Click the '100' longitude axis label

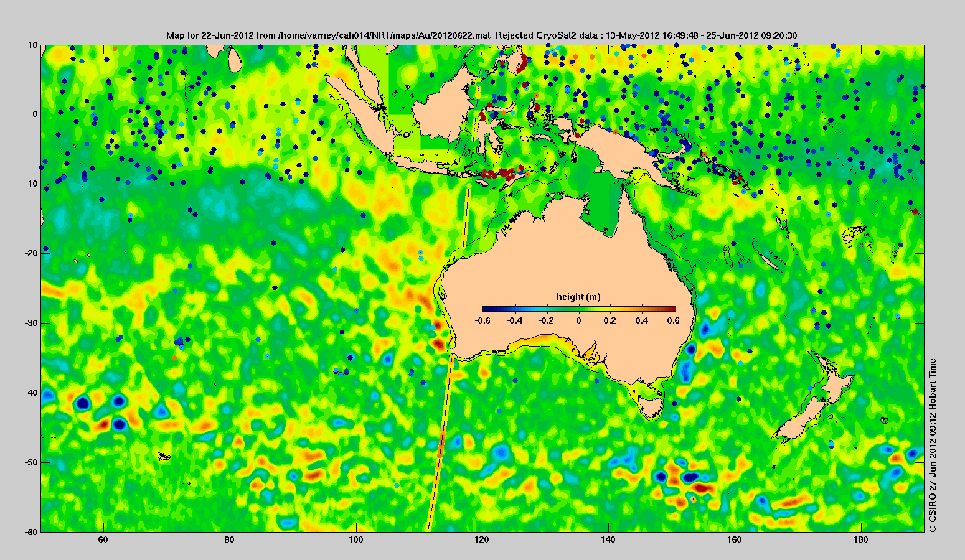click(356, 539)
